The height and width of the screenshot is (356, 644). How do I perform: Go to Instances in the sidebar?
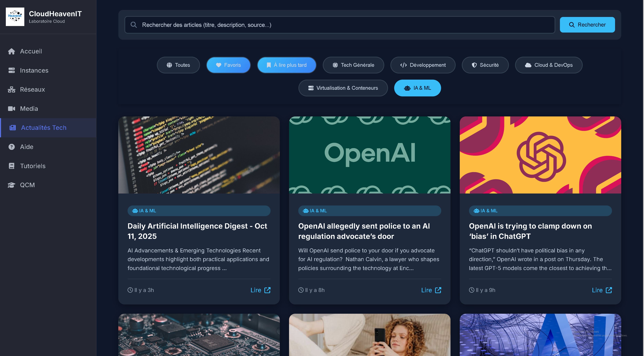click(x=48, y=71)
